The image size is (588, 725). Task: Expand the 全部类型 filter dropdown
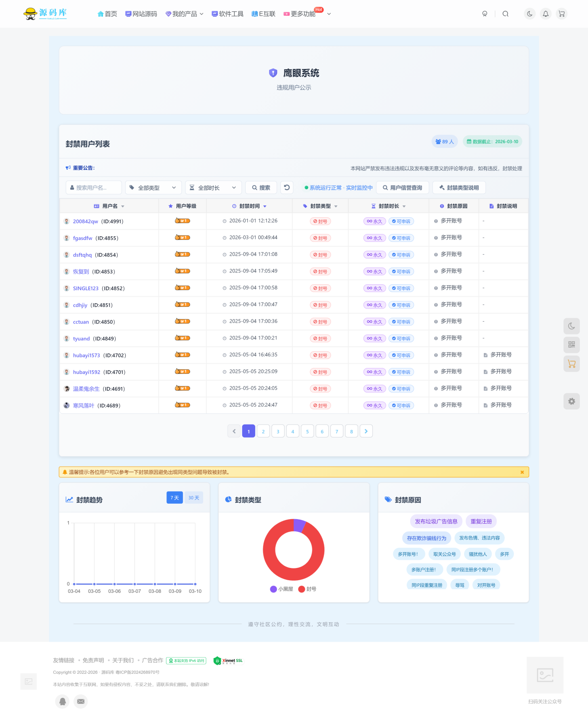click(x=153, y=188)
